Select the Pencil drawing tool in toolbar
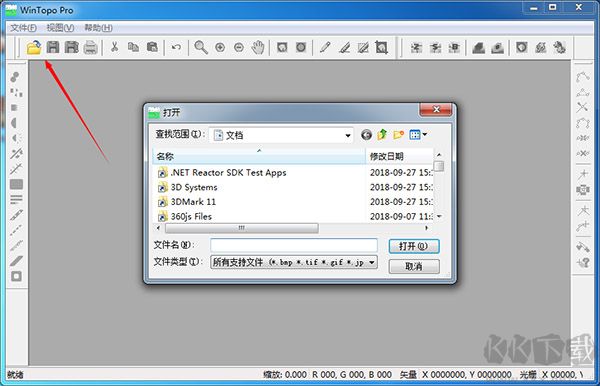This screenshot has width=600, height=386. point(325,47)
